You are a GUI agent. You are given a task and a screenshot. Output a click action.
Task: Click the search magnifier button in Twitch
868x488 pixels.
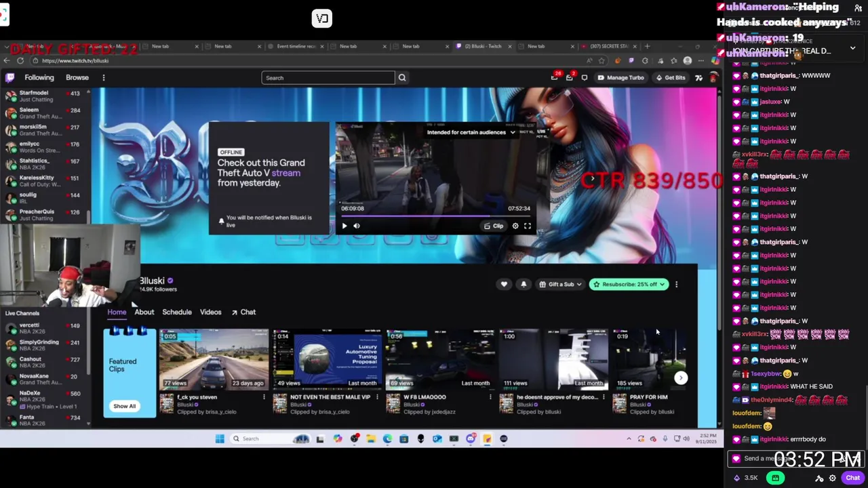[x=402, y=77]
